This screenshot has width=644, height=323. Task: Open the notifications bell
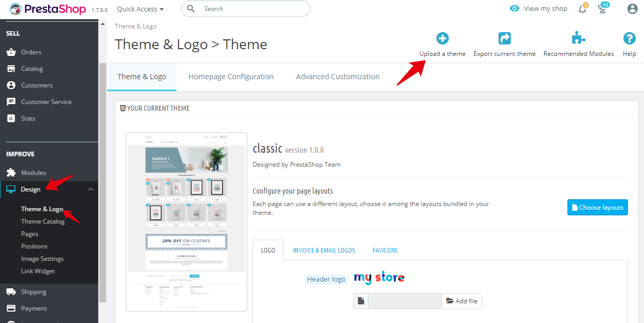pos(583,8)
